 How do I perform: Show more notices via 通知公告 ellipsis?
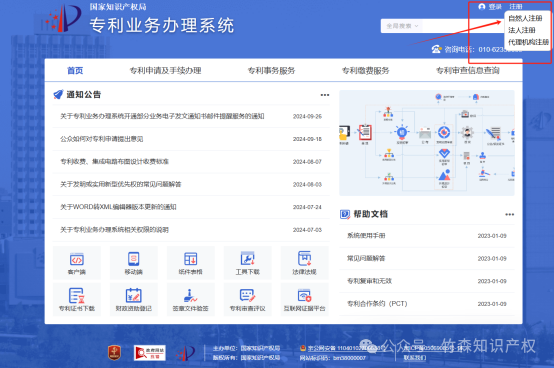pos(325,95)
